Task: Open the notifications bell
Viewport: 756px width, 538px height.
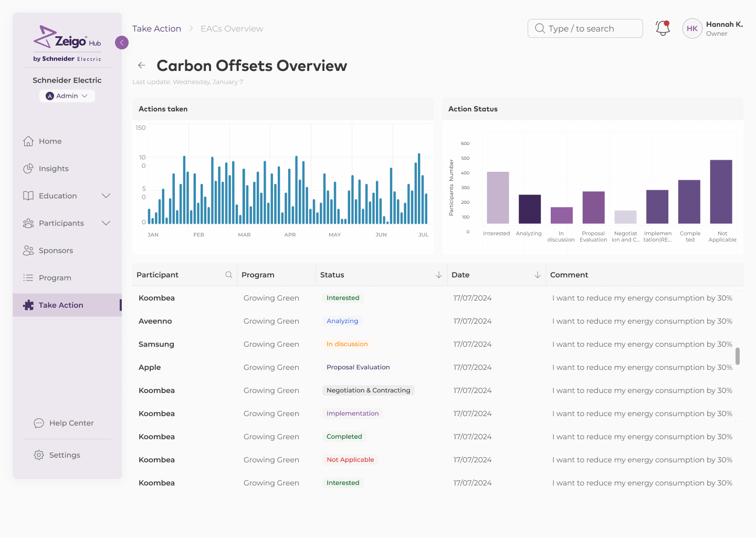Action: (663, 28)
